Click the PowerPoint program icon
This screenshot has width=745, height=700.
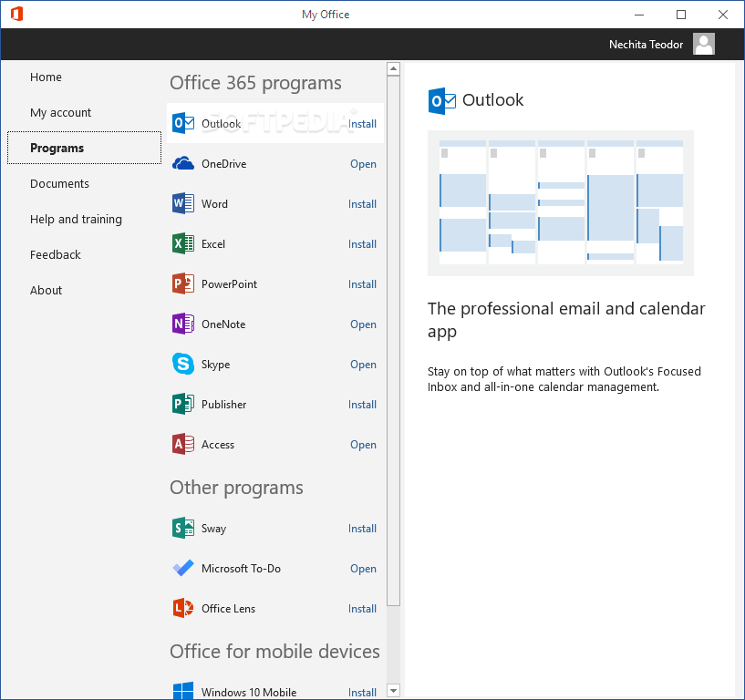click(183, 283)
